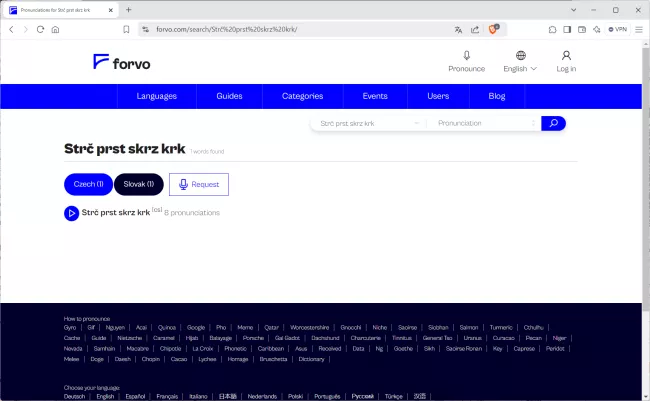Open the Users menu

click(x=438, y=96)
